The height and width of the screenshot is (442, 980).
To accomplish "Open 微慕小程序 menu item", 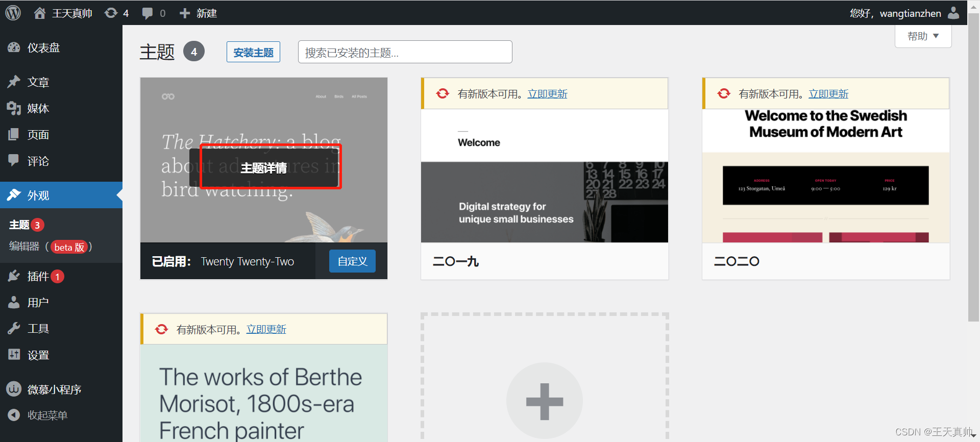I will tap(61, 389).
